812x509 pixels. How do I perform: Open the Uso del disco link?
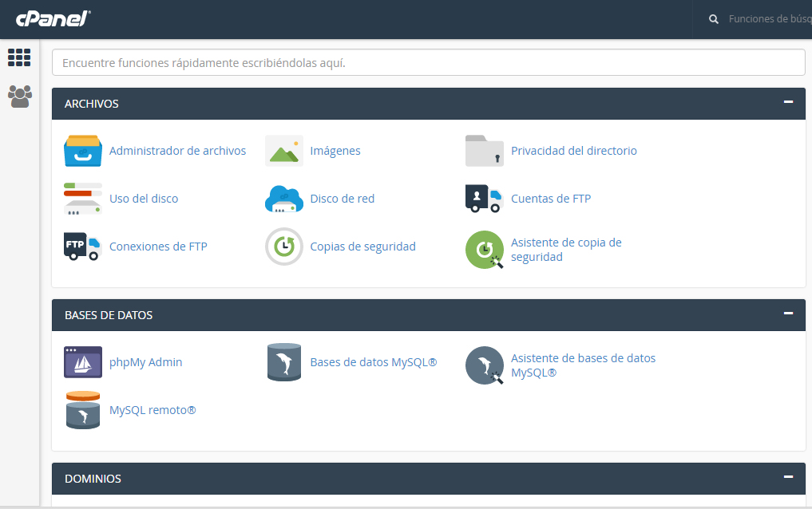[x=144, y=199]
